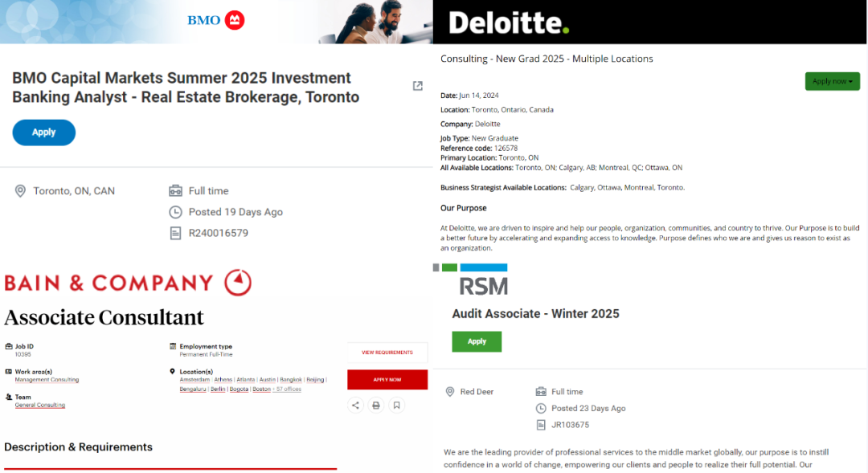Click the VIEW REQUIREMENTS button
Viewport: 868px width, 473px height.
coord(387,353)
